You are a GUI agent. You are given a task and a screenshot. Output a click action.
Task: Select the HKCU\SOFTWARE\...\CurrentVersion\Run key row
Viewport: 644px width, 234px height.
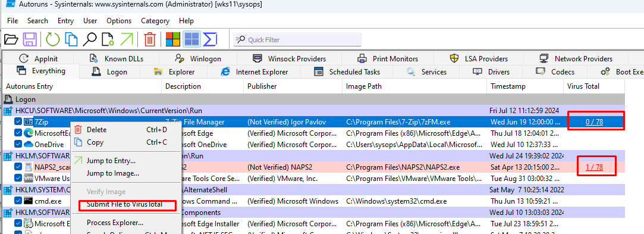(314, 111)
